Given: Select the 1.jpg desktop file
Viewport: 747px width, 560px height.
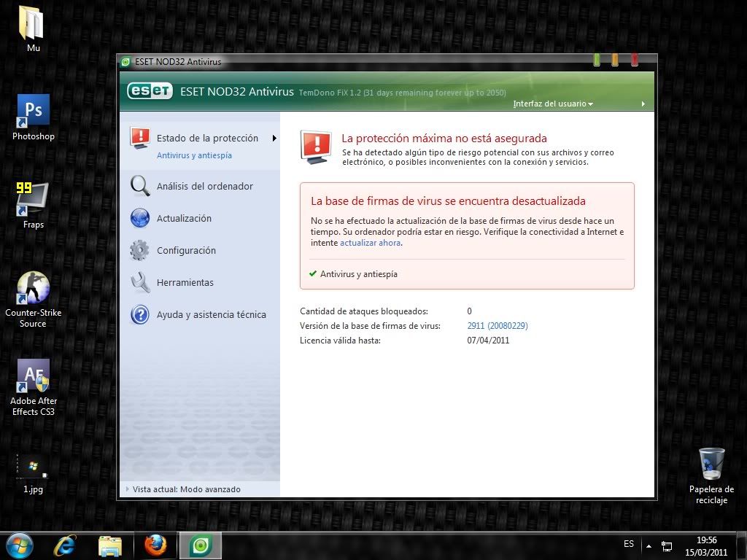Looking at the screenshot, I should click(33, 474).
